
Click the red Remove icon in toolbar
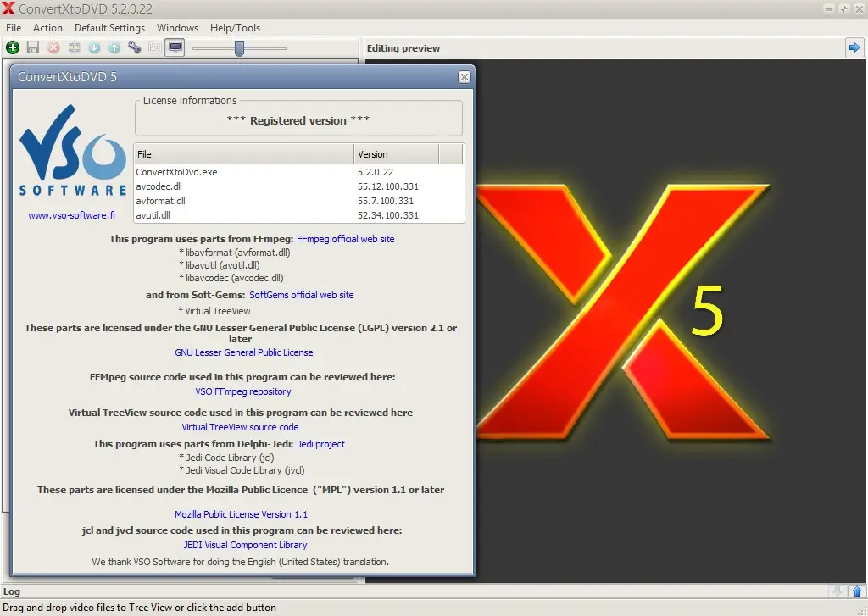(x=53, y=47)
